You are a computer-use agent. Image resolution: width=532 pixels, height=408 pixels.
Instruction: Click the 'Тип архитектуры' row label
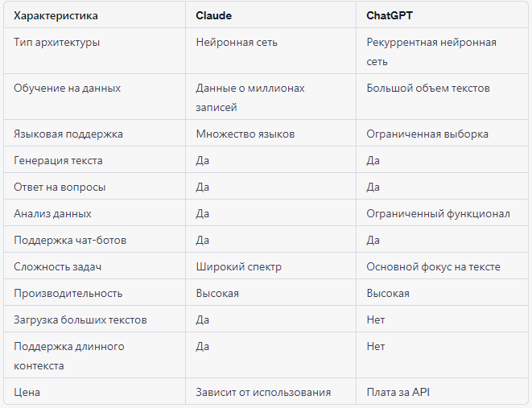click(x=57, y=42)
